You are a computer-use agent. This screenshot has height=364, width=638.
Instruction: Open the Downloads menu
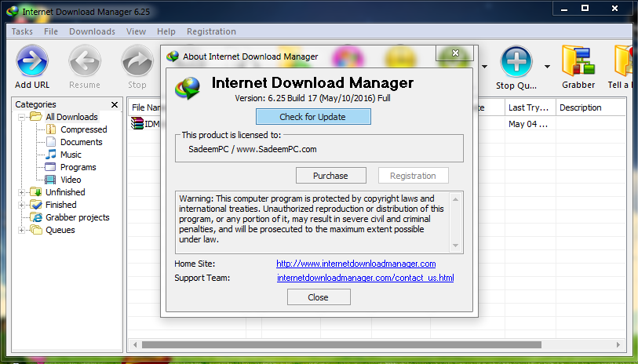click(92, 31)
